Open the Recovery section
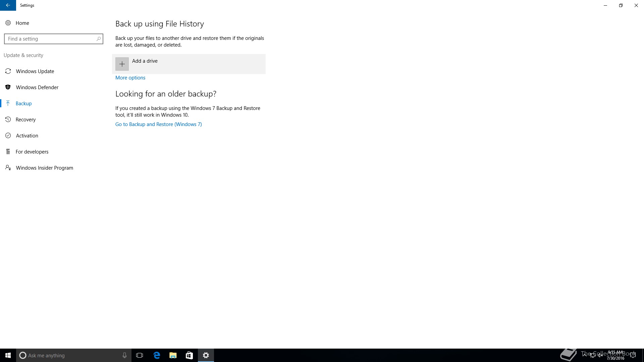Screen dimensions: 644x362 [54, 120]
